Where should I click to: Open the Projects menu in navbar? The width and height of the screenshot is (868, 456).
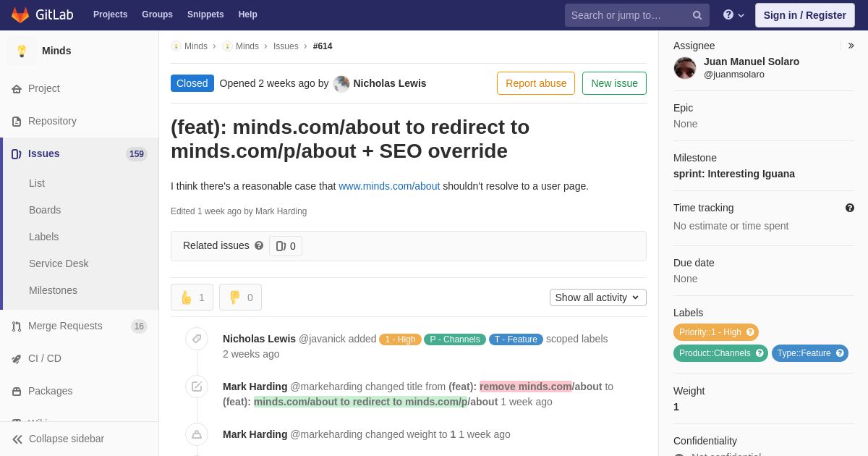coord(110,14)
